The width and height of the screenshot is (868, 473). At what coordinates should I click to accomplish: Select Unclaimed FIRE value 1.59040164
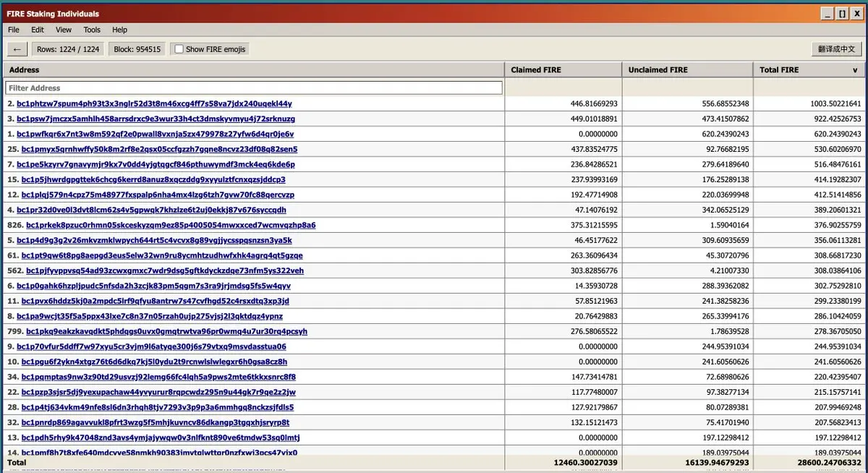tap(729, 226)
